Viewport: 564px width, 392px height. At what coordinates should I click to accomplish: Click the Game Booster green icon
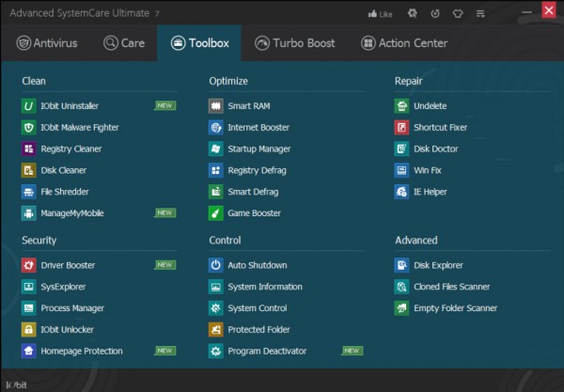[x=216, y=213]
